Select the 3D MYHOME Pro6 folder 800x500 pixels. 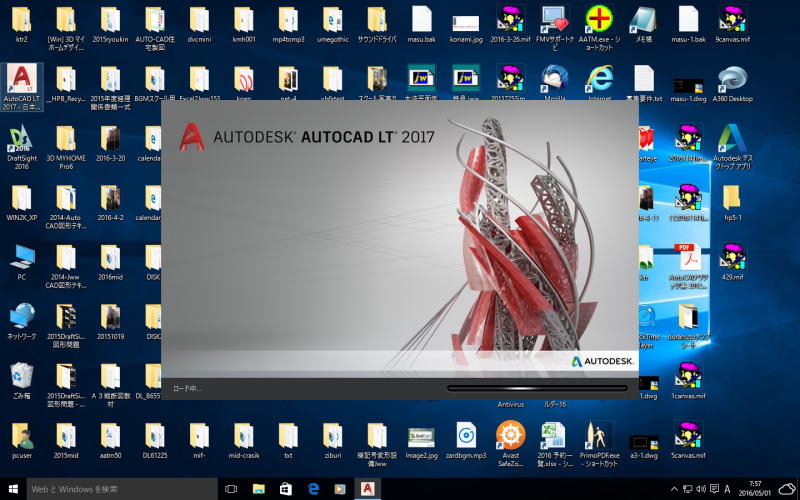tap(66, 147)
